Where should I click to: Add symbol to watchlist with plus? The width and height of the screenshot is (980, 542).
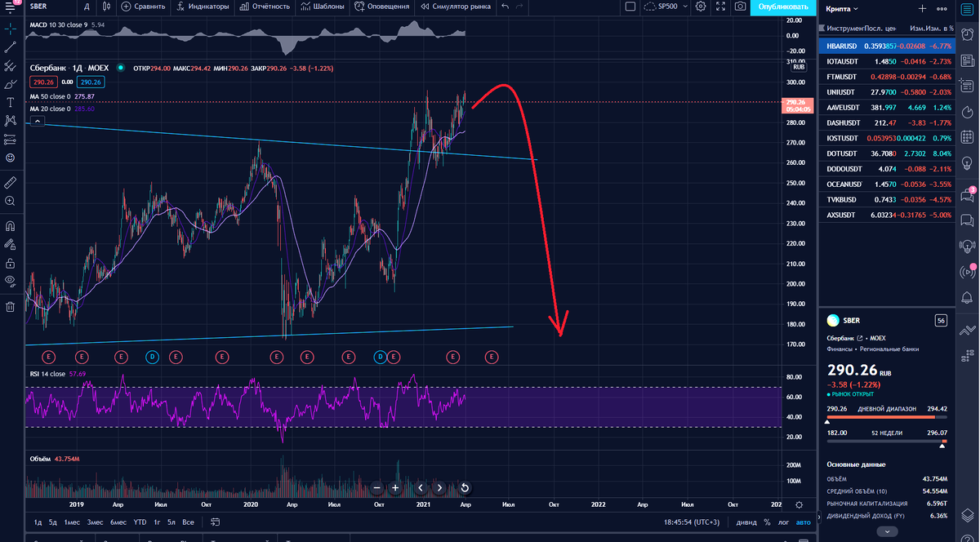click(x=922, y=9)
